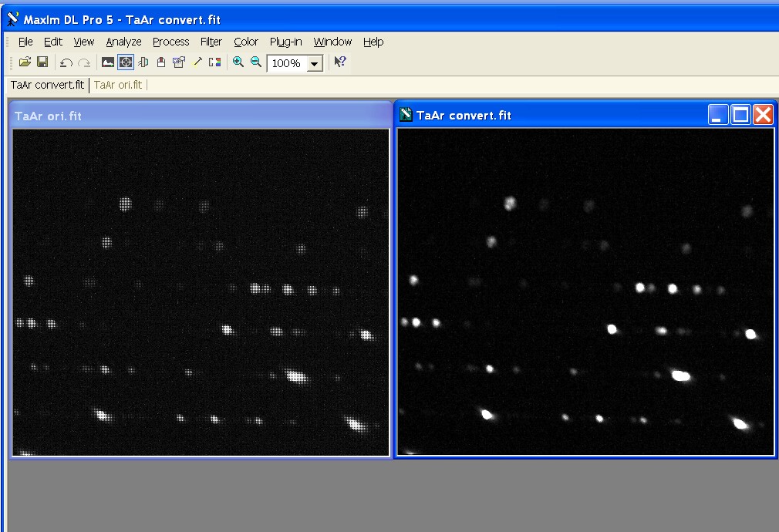Open the Analyze menu
The image size is (779, 532).
123,42
